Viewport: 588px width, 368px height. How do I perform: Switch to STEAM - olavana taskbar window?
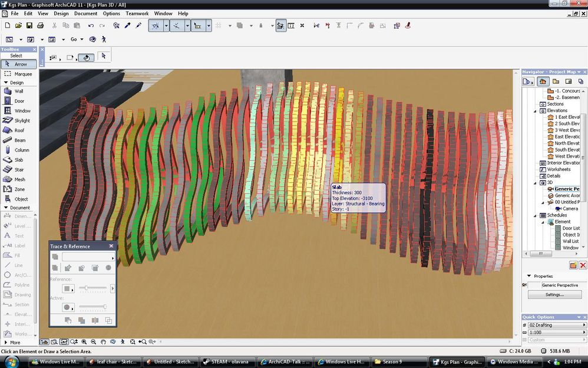(227, 362)
